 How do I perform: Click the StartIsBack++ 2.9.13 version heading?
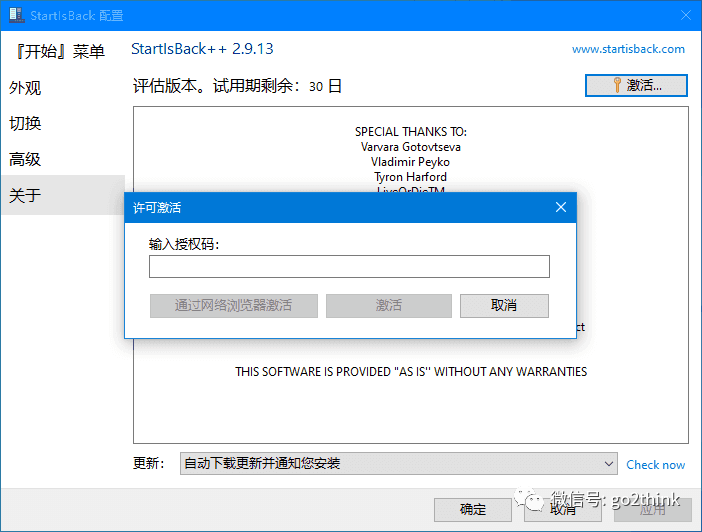pos(202,48)
